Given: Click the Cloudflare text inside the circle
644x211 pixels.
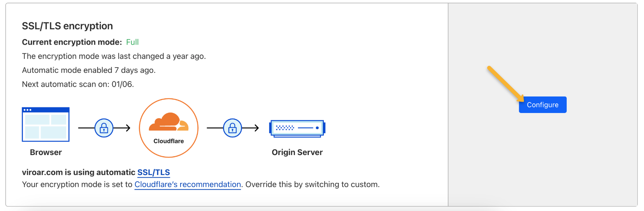Looking at the screenshot, I should click(169, 141).
